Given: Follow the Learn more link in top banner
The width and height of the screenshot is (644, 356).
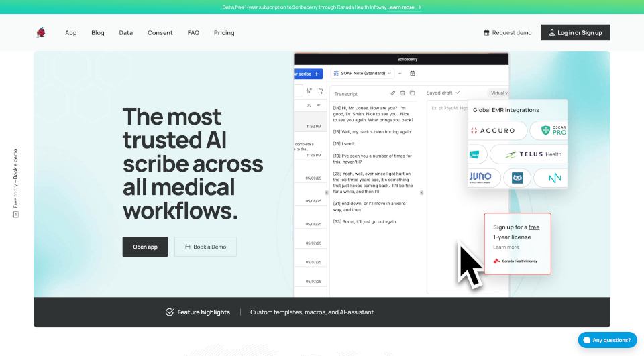Looking at the screenshot, I should point(404,7).
